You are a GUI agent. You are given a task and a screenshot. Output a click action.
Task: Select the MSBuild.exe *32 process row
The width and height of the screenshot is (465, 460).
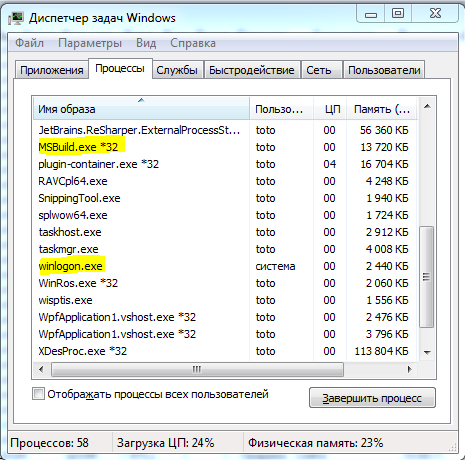pyautogui.click(x=225, y=147)
